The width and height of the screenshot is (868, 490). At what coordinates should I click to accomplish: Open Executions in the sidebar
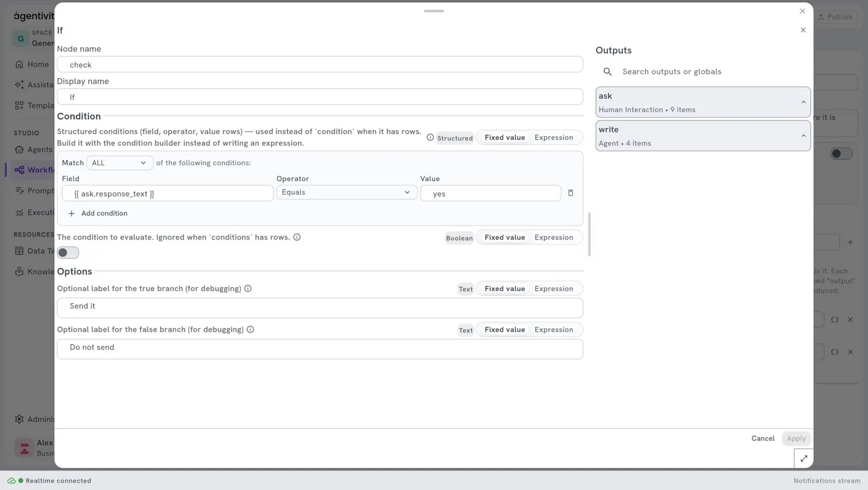point(34,212)
